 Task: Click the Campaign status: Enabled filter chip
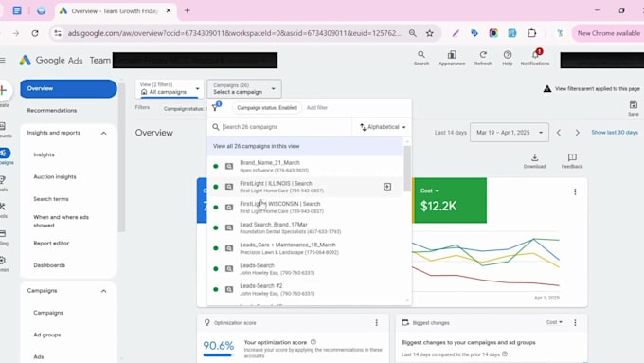266,108
